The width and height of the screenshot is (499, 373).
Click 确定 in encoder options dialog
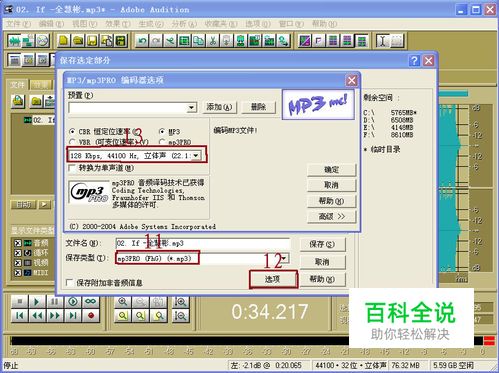(332, 169)
